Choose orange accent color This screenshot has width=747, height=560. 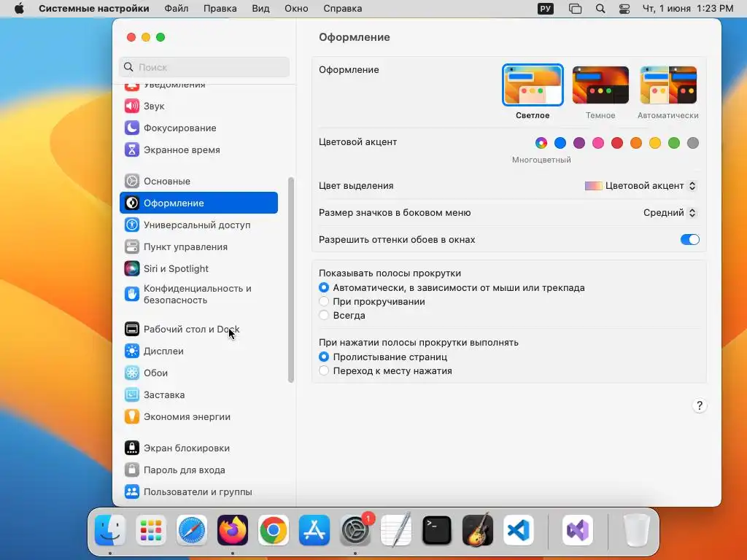tap(636, 143)
